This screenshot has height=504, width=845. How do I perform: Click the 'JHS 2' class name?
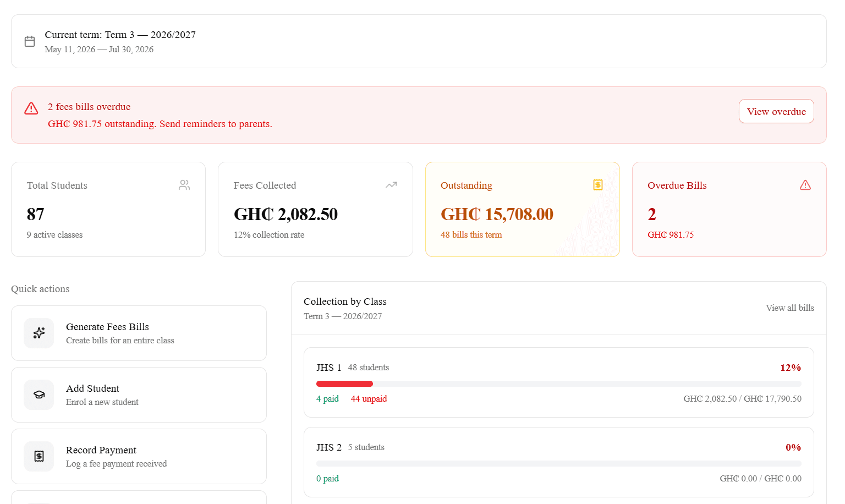tap(329, 447)
